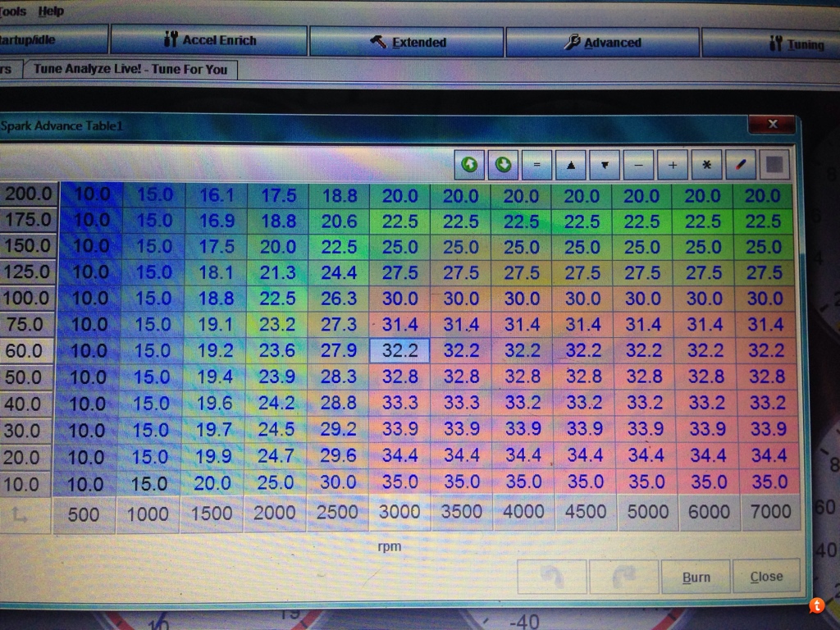Select the 4500 rpm axis field
The height and width of the screenshot is (630, 840).
[586, 512]
